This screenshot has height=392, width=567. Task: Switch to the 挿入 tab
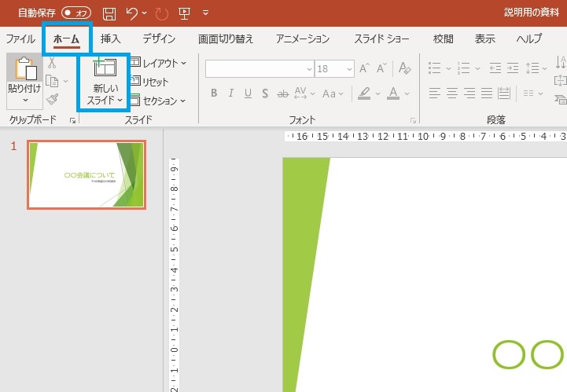(110, 38)
